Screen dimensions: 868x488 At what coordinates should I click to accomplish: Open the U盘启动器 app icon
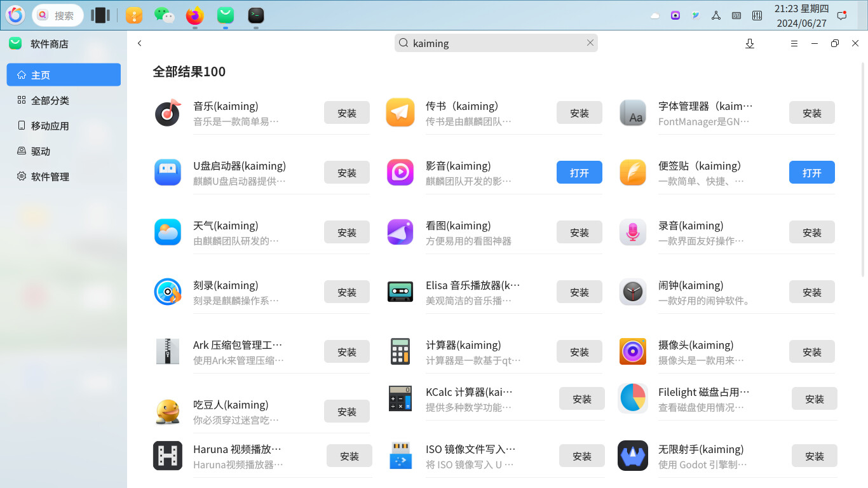click(168, 173)
